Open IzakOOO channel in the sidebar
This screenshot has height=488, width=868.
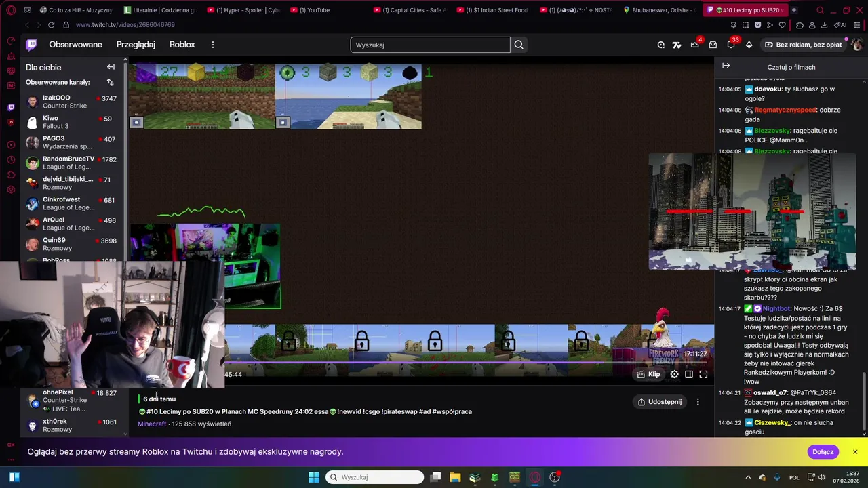[x=71, y=102]
